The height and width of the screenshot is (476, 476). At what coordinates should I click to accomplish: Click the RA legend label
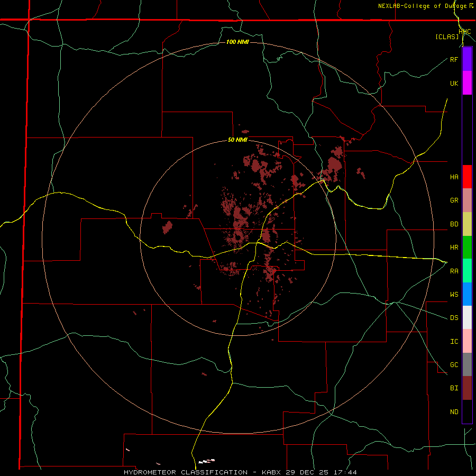pos(454,271)
